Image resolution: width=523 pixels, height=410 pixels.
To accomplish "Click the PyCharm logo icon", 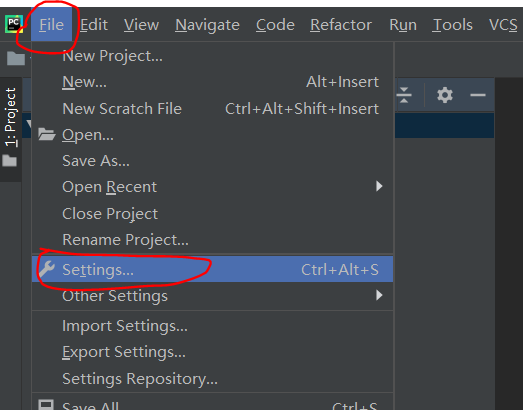I will 14,24.
